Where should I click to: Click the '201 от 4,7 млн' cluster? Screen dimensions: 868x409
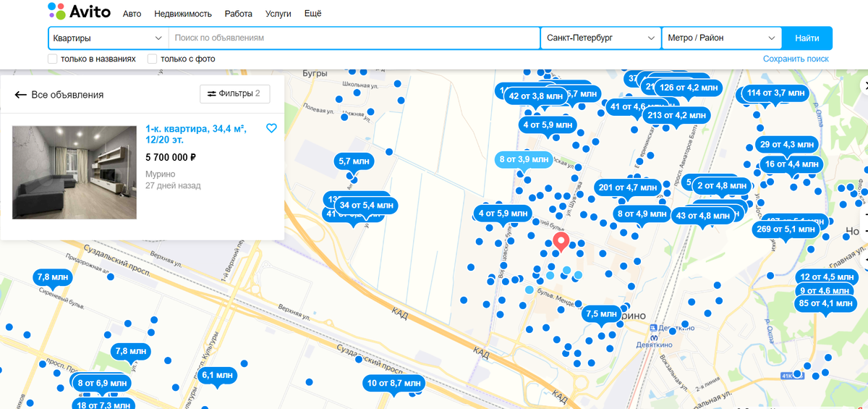[627, 188]
